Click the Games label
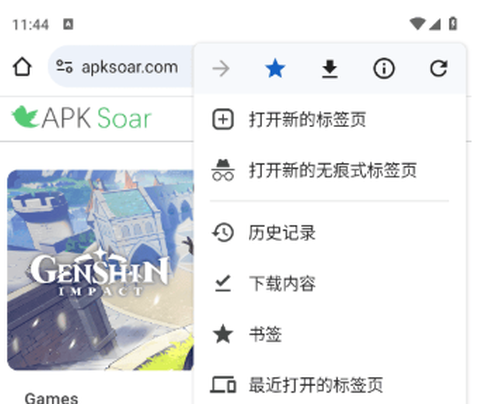Viewport: 480px width, 404px height. 51,398
